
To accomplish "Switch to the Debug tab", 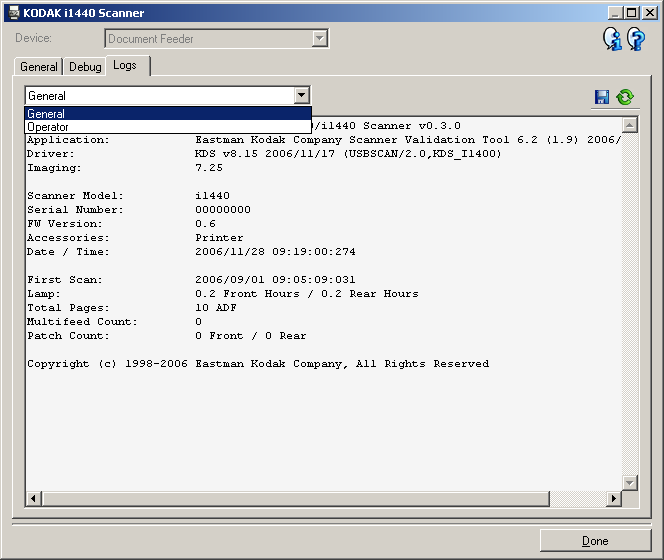I will click(85, 67).
